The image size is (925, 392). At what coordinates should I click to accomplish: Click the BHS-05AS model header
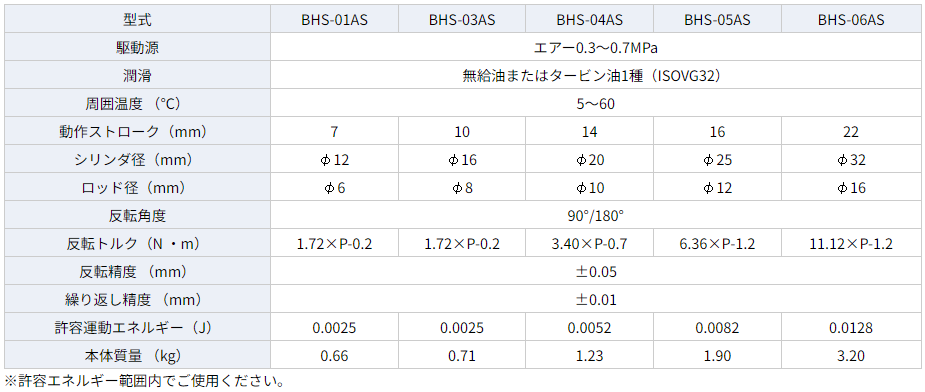tap(717, 19)
